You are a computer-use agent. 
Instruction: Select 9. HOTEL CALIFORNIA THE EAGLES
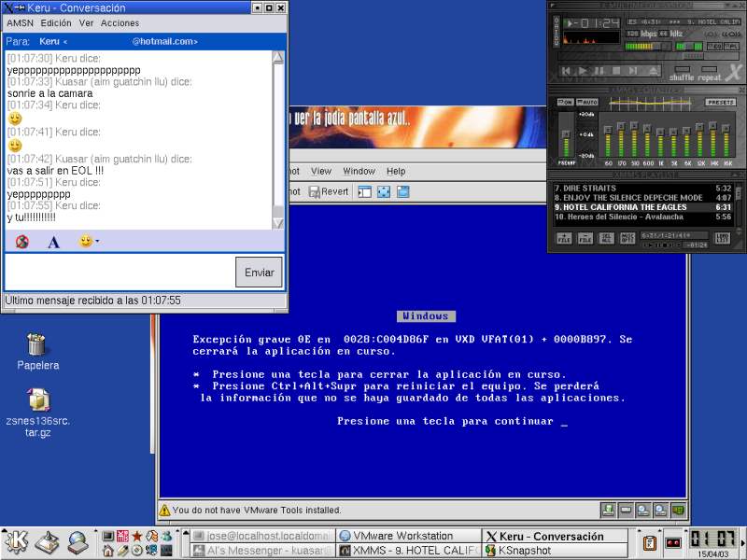(x=642, y=207)
